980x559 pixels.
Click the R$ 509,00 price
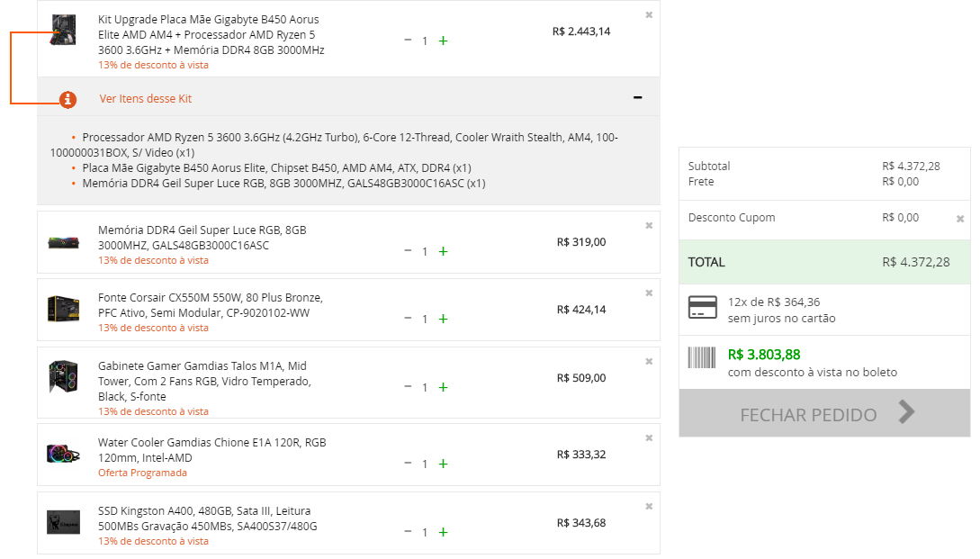click(581, 378)
